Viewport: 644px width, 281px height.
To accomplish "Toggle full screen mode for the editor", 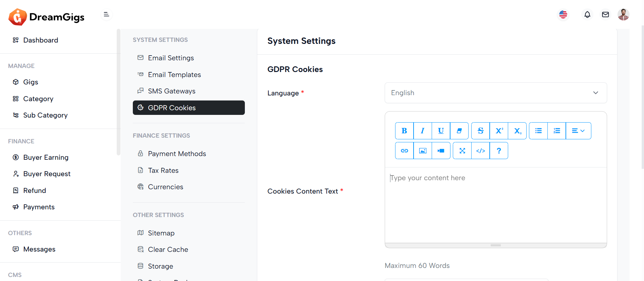I will pos(462,151).
